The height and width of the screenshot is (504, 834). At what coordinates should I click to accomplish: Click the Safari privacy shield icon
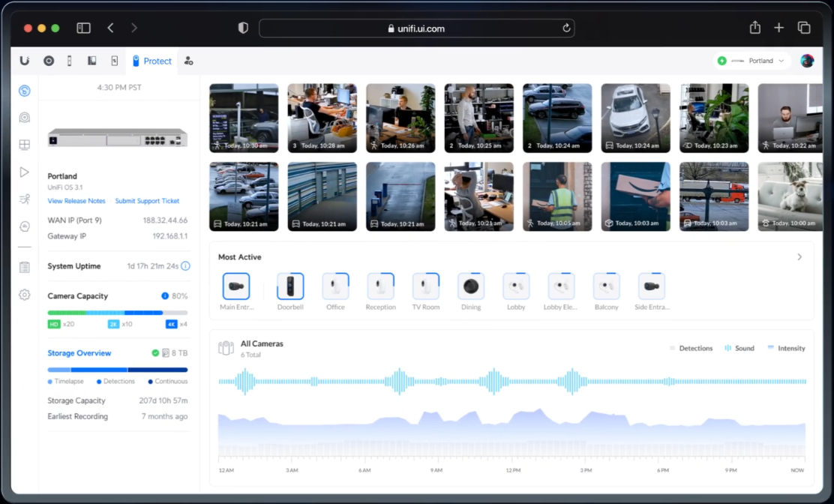click(x=243, y=28)
